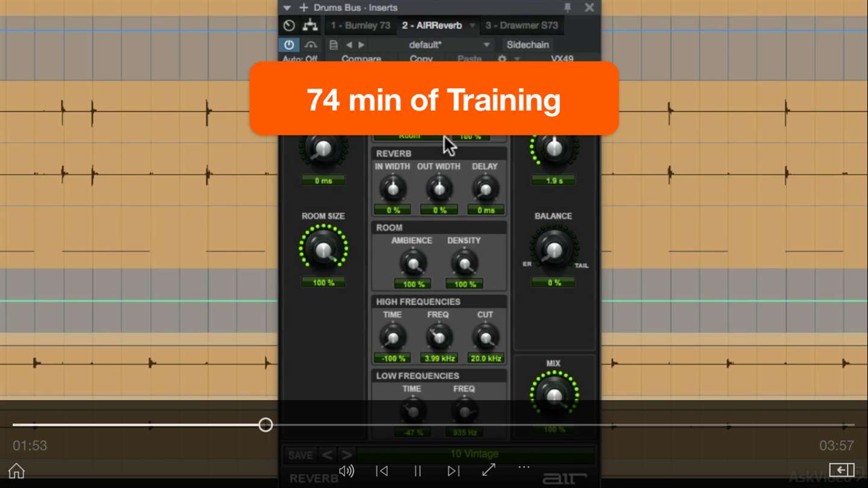868x488 pixels.
Task: Open the more options ellipsis menu
Action: 524,468
